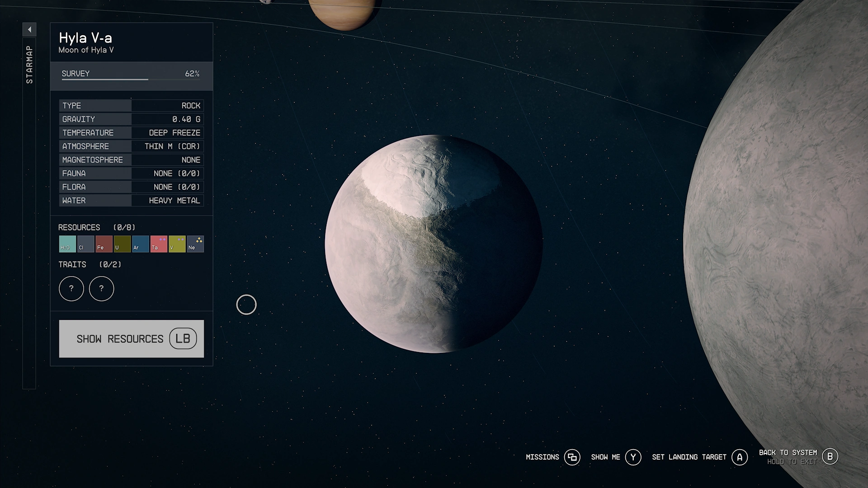
Task: Select the Chlorine (Cl) resource tile
Action: tap(85, 244)
